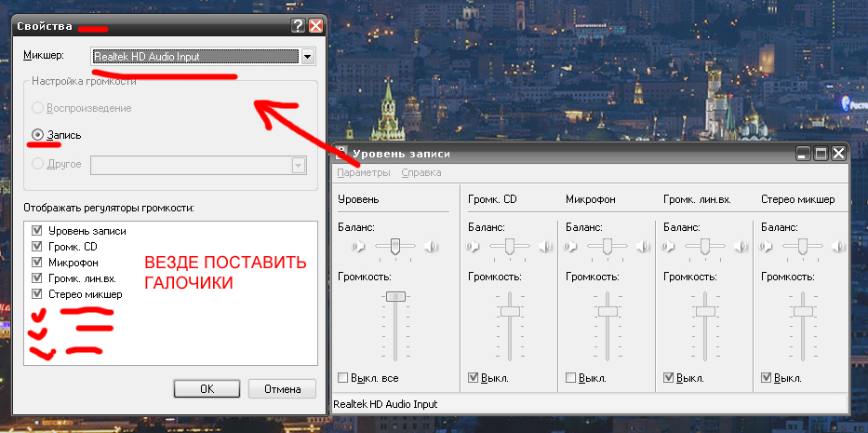The image size is (868, 433).
Task: Click the Стерео микшер balance slider
Action: coord(803,246)
